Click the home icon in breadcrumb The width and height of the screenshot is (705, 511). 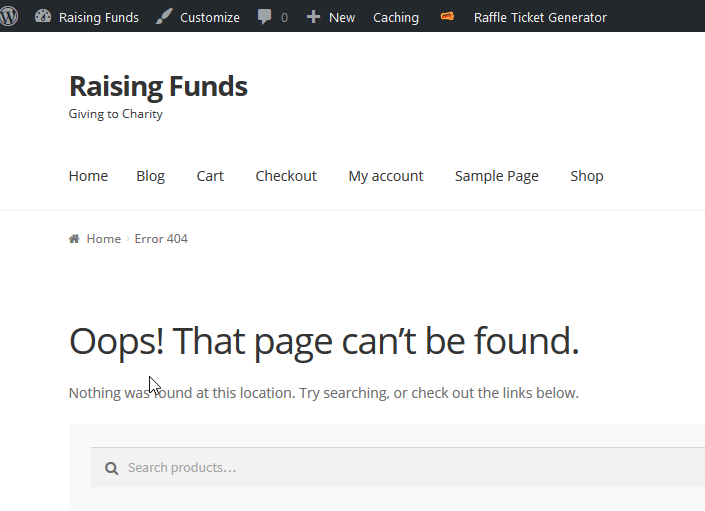tap(74, 239)
